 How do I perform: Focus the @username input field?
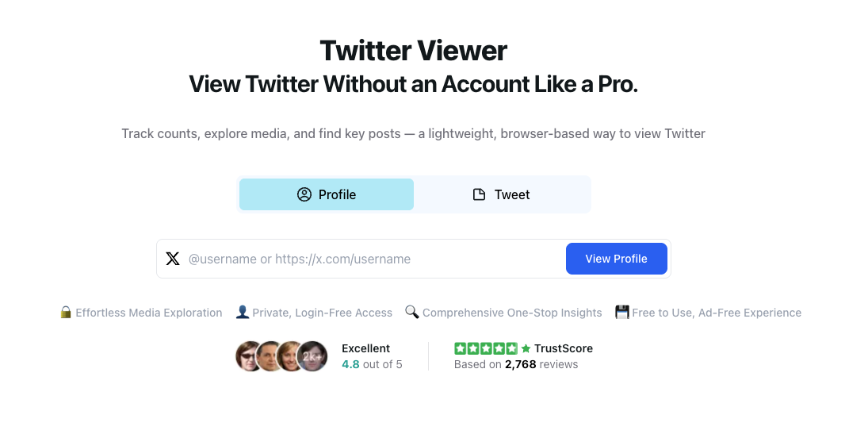(x=373, y=259)
